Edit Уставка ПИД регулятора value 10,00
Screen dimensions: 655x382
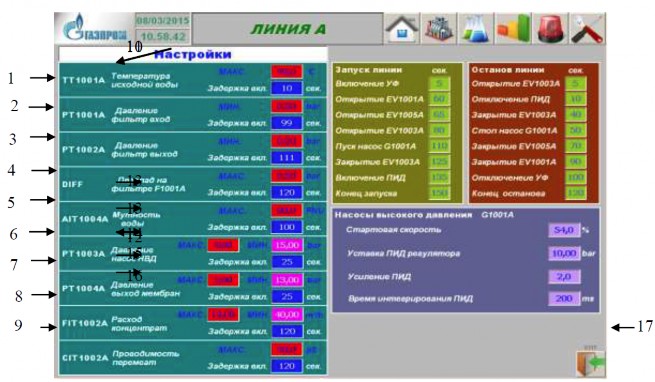(564, 253)
